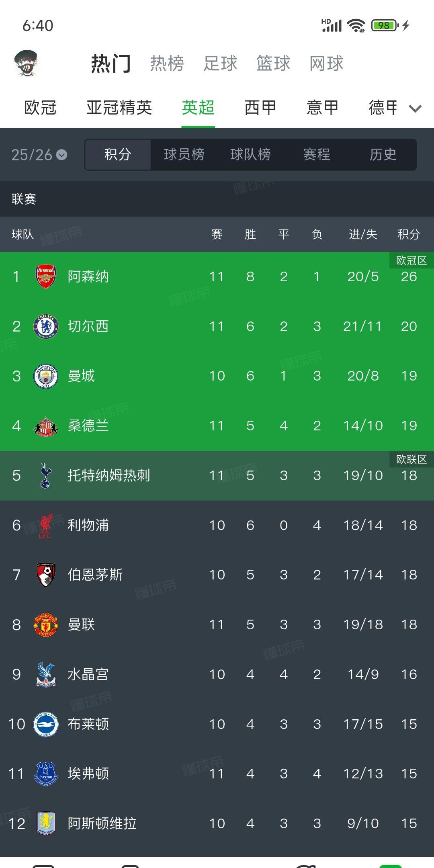Tap the Liverpool club crest
Image resolution: width=434 pixels, height=868 pixels.
pyautogui.click(x=46, y=525)
